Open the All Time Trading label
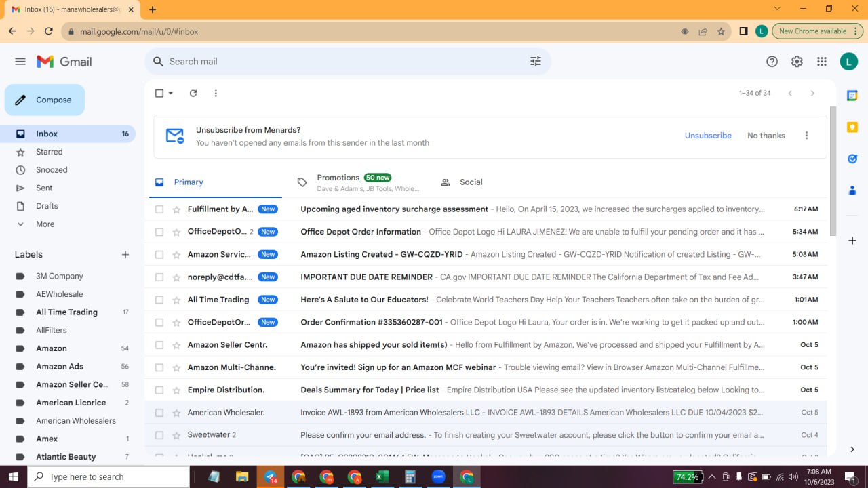The image size is (868, 488). pos(68,312)
